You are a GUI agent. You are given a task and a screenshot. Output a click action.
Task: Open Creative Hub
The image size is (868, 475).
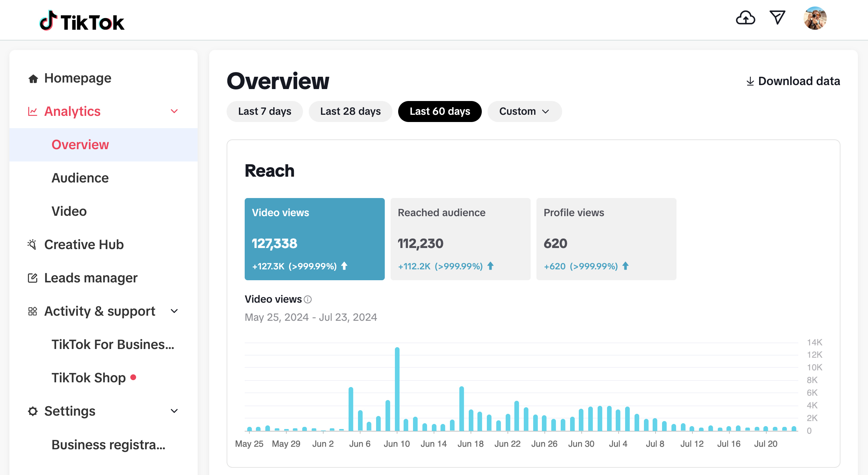(x=103, y=245)
